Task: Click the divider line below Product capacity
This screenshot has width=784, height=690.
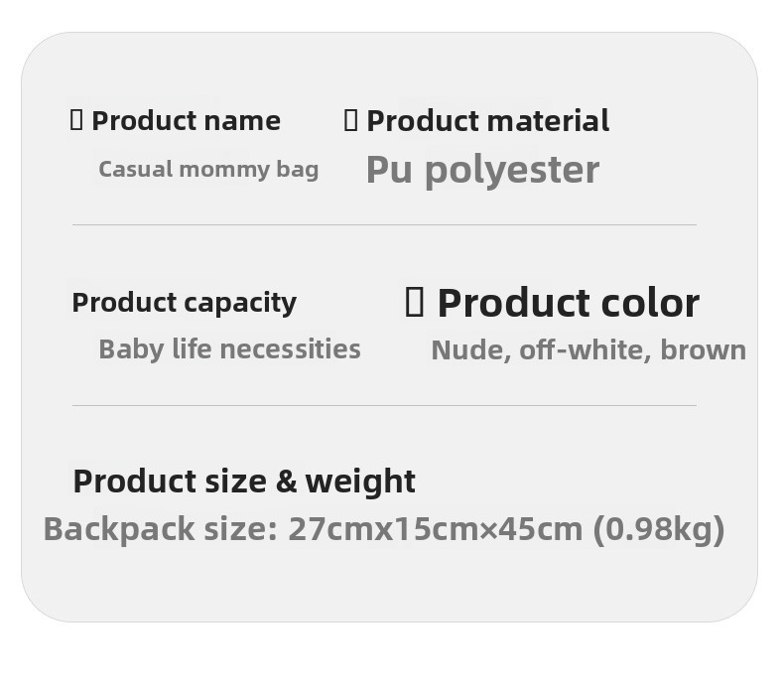Action: pyautogui.click(x=384, y=405)
